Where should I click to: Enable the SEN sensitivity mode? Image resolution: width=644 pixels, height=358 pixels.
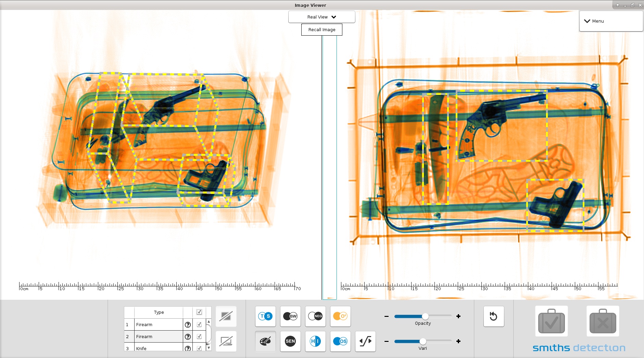pyautogui.click(x=290, y=341)
